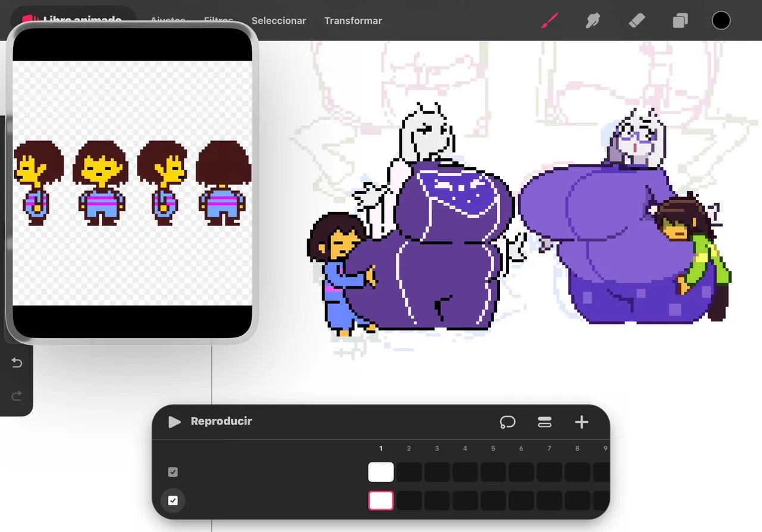
Task: Click frame number 4 in the timeline ruler
Action: [x=465, y=449]
